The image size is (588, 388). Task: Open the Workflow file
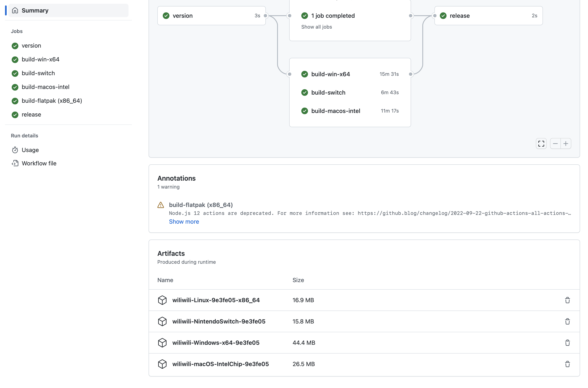[x=39, y=163]
